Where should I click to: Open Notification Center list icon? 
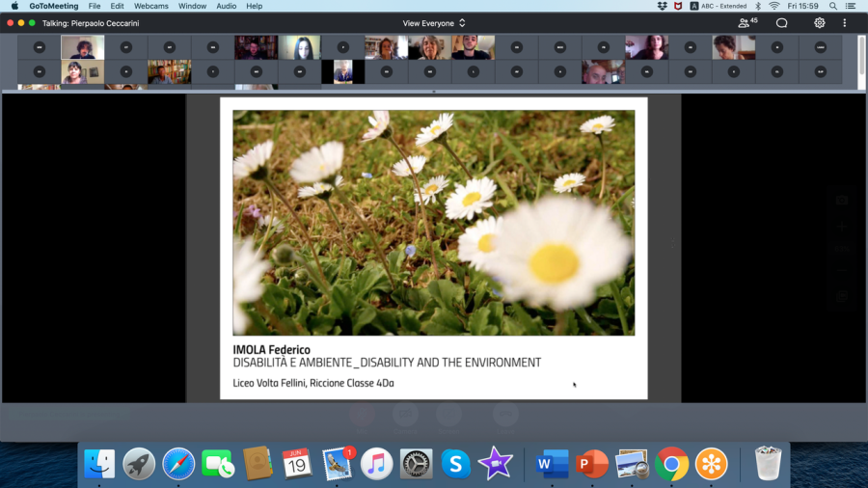[x=851, y=6]
